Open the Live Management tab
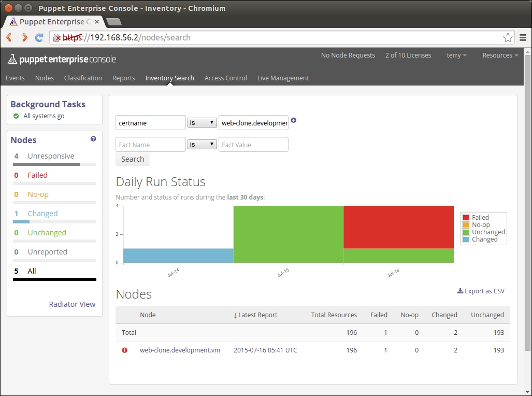Screen dimensions: 532x396 pos(283,78)
